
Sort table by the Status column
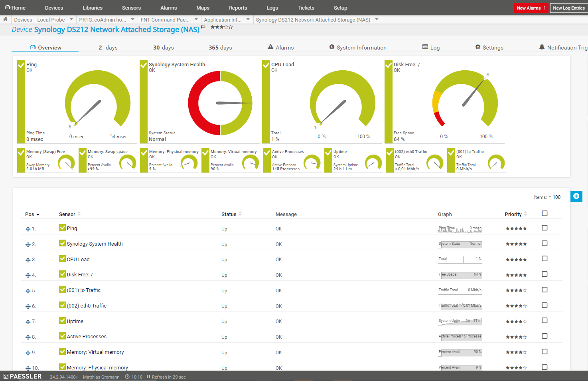tap(231, 214)
